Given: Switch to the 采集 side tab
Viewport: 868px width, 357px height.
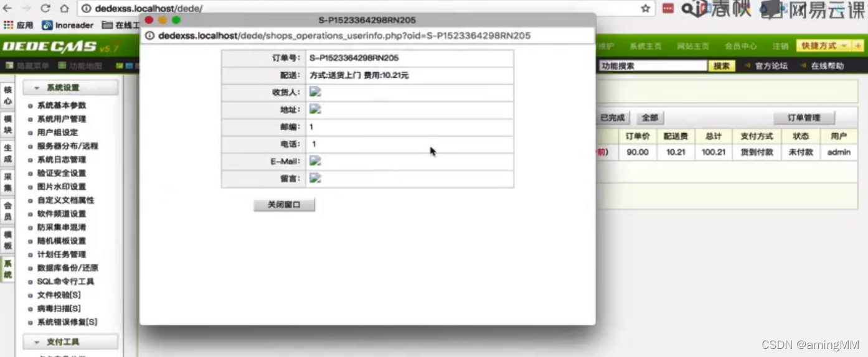Looking at the screenshot, I should [8, 182].
